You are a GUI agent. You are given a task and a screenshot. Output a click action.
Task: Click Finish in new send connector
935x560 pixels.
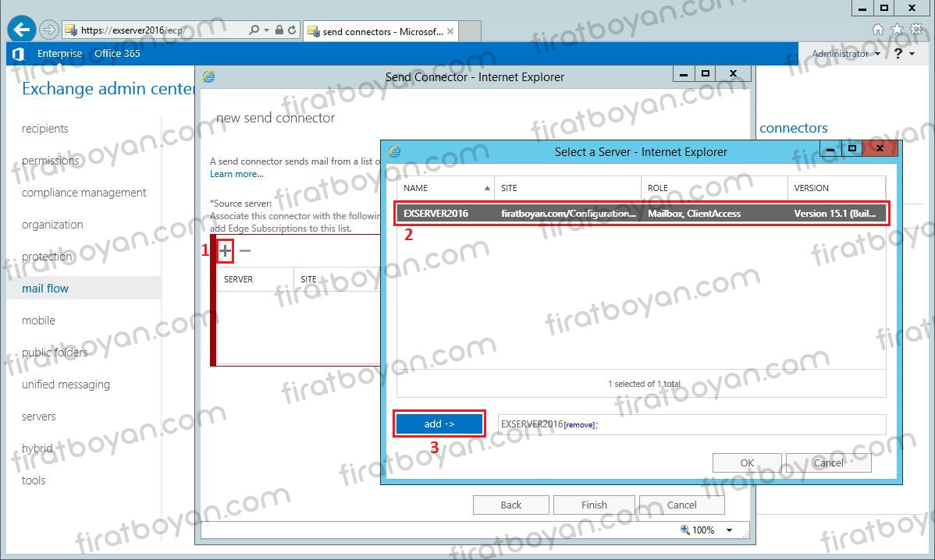click(x=594, y=505)
